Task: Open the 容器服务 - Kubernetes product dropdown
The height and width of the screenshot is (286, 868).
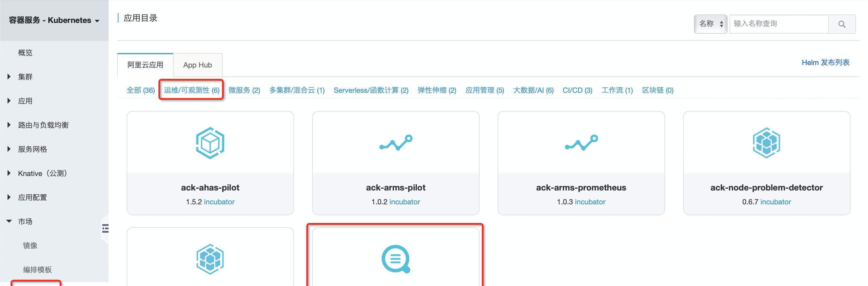Action: click(54, 20)
